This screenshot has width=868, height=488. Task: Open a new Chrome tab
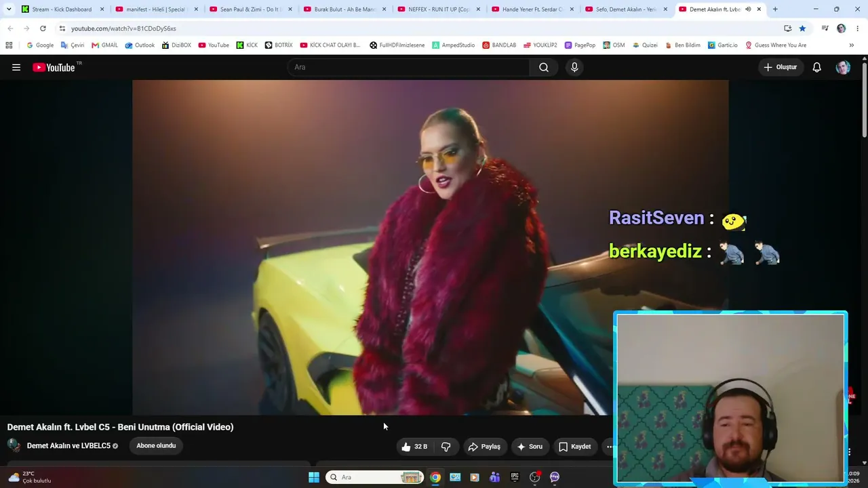775,9
